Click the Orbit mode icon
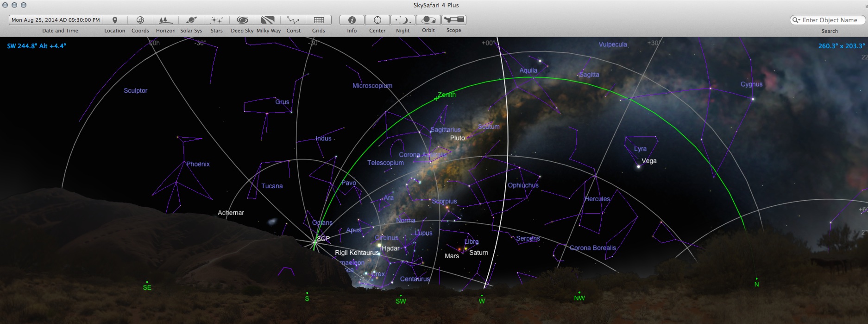The width and height of the screenshot is (868, 324). (x=428, y=20)
